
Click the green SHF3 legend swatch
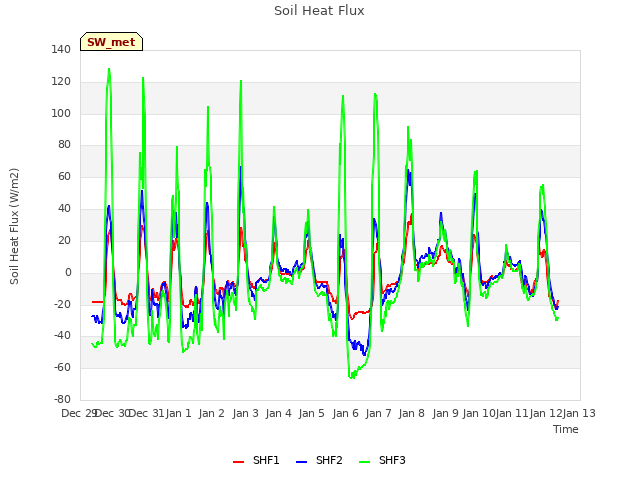(x=364, y=462)
